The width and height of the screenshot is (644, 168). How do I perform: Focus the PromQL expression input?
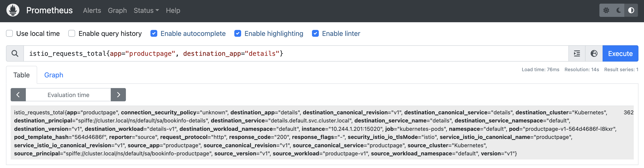[296, 53]
